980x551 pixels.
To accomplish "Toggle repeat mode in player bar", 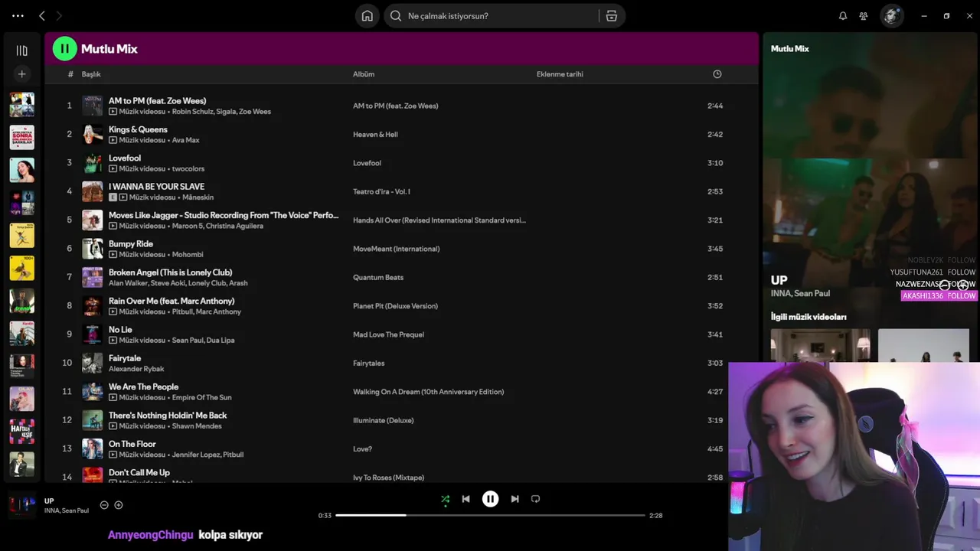I will pos(535,499).
